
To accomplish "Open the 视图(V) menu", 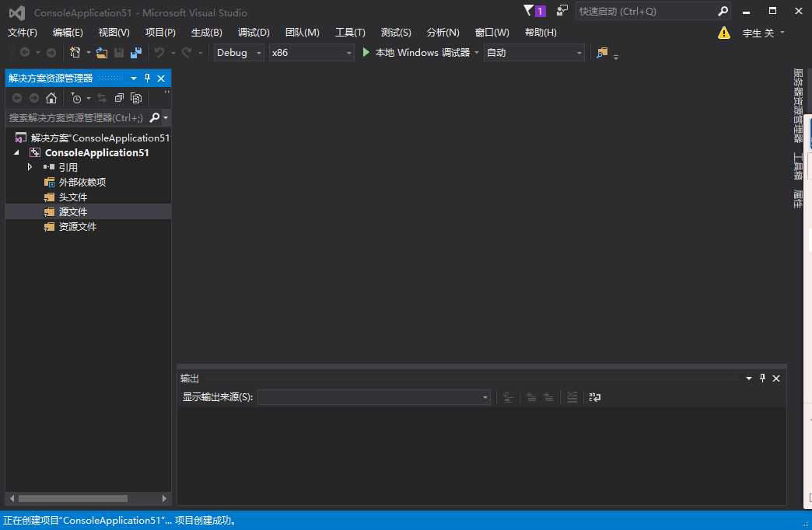I will [x=114, y=32].
